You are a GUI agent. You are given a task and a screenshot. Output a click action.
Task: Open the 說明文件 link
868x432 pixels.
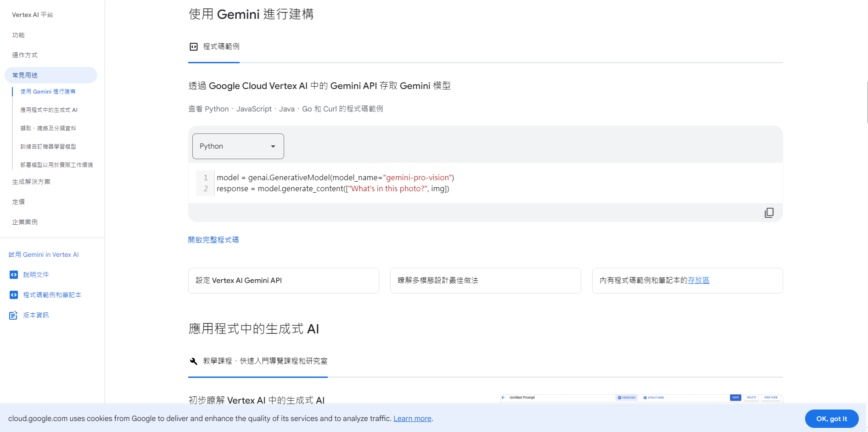click(x=36, y=275)
